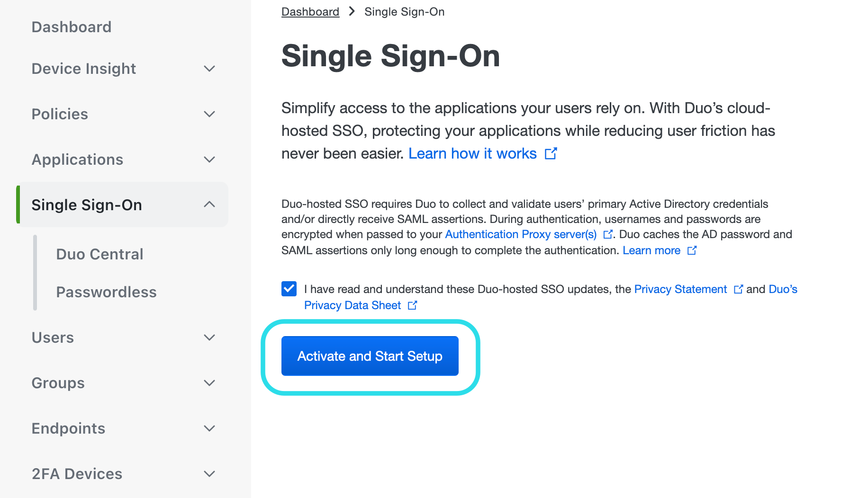This screenshot has height=498, width=868.
Task: Click the Dashboard breadcrumb link
Action: [310, 11]
